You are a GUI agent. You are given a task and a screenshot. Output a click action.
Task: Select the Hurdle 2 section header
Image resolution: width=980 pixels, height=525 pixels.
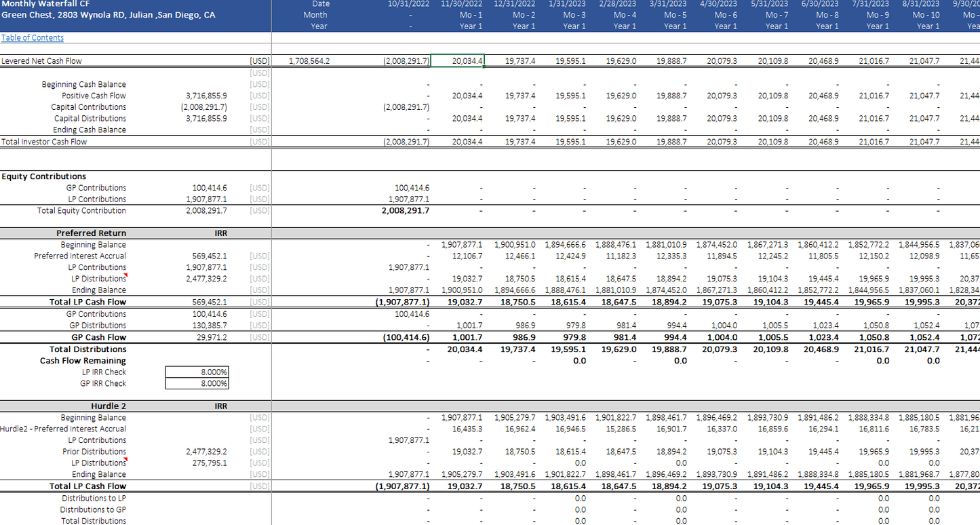point(109,406)
